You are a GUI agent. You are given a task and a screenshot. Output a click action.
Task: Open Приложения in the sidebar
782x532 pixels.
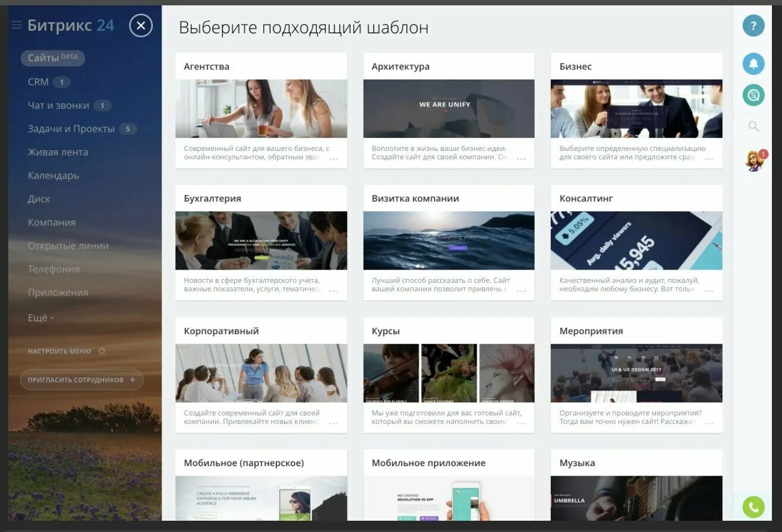58,293
